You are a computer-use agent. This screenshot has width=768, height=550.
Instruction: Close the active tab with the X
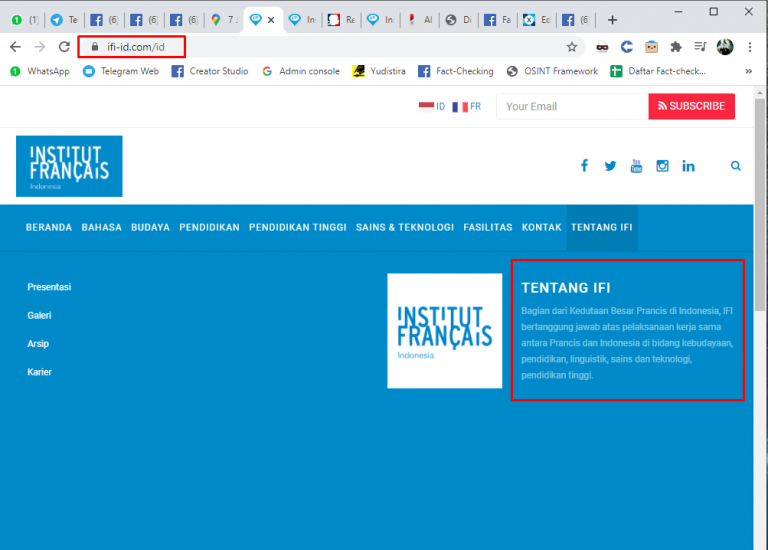[x=271, y=20]
